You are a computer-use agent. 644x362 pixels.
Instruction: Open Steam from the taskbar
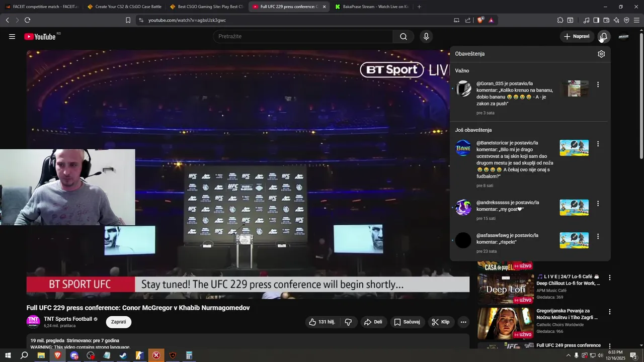click(x=123, y=355)
